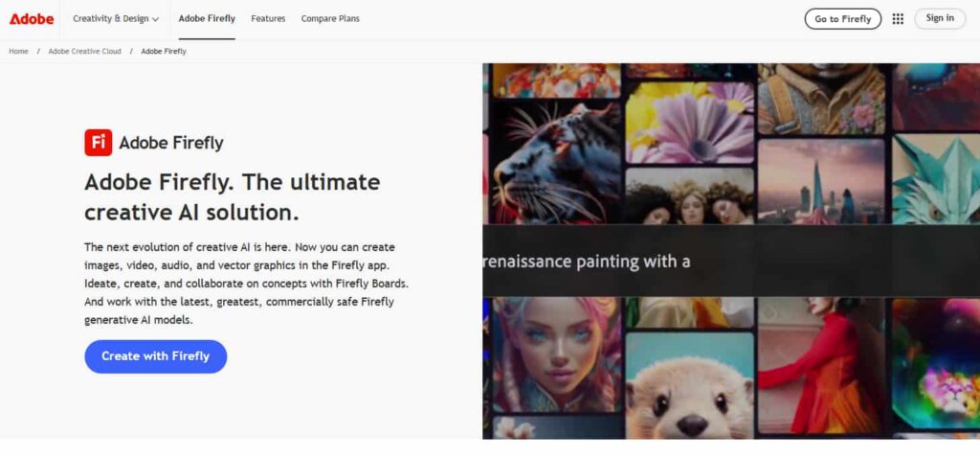
Task: Click the teal origami creature thumbnail
Action: click(x=936, y=179)
